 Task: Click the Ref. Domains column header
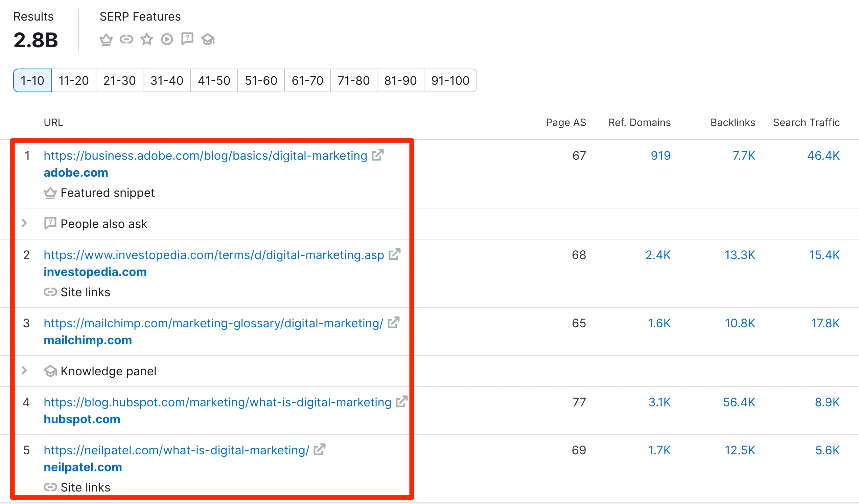[x=639, y=123]
